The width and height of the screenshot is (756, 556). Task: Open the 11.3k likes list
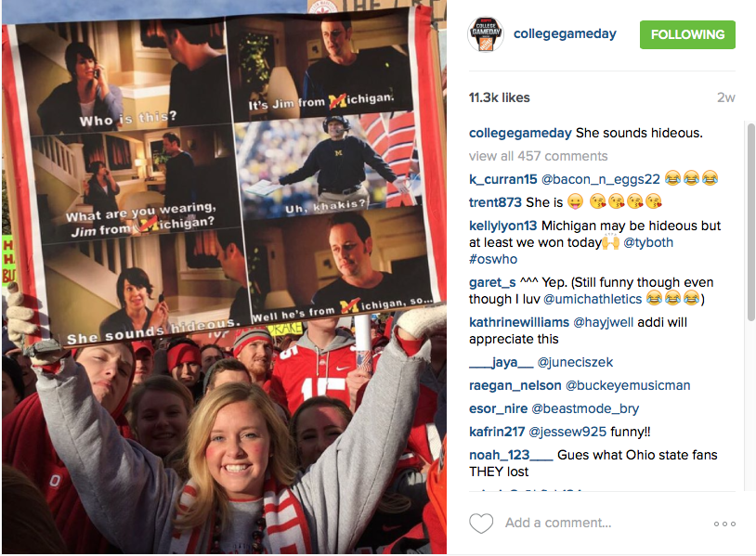(x=499, y=97)
